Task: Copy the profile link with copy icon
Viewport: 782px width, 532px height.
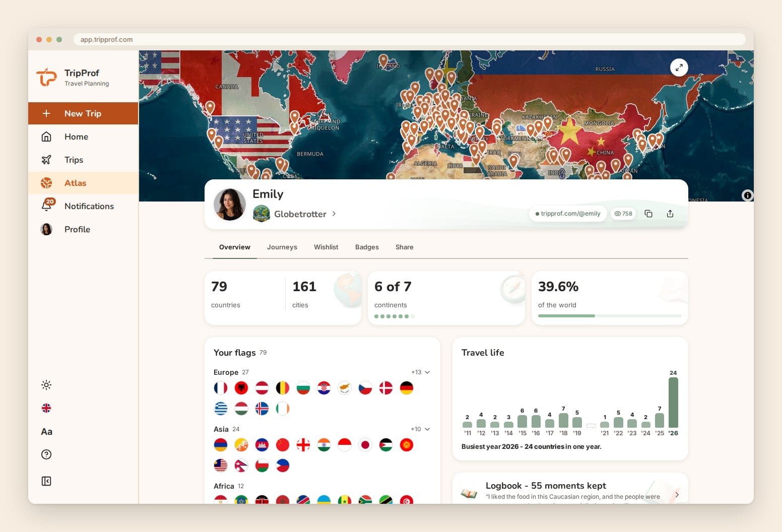Action: [x=648, y=214]
